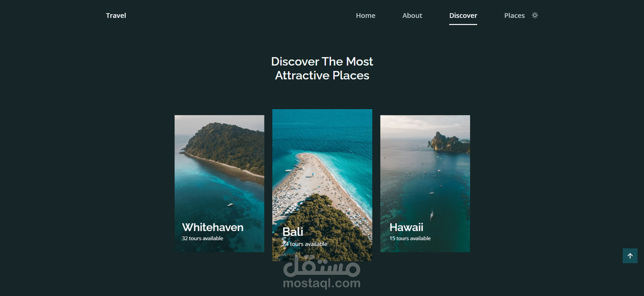This screenshot has height=296, width=644.
Task: Click the Bali card title
Action: click(x=293, y=232)
